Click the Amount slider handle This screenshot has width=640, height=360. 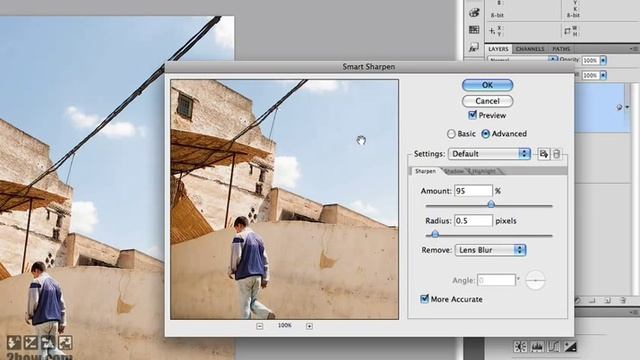tap(491, 204)
